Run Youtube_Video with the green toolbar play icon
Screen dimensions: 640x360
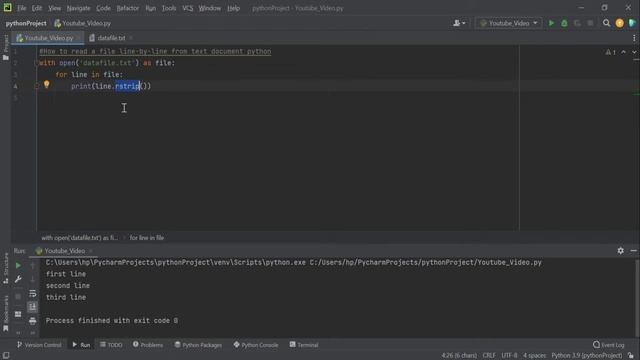[x=551, y=23]
